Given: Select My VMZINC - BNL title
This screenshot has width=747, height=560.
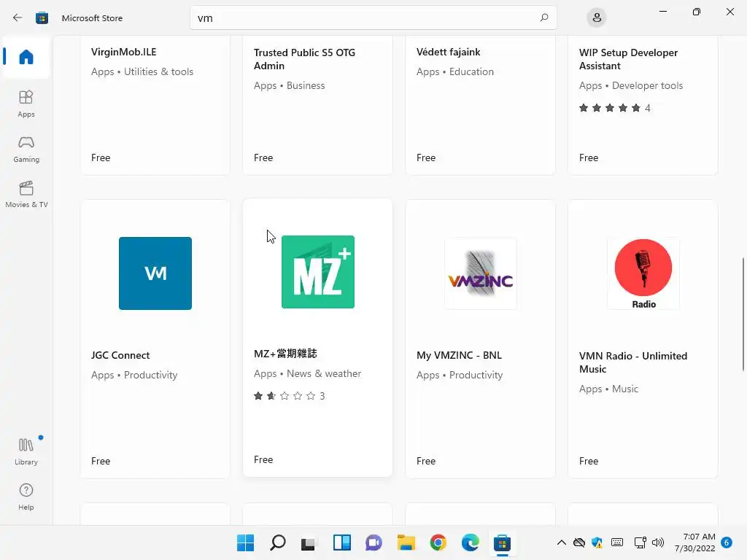Looking at the screenshot, I should click(x=460, y=355).
